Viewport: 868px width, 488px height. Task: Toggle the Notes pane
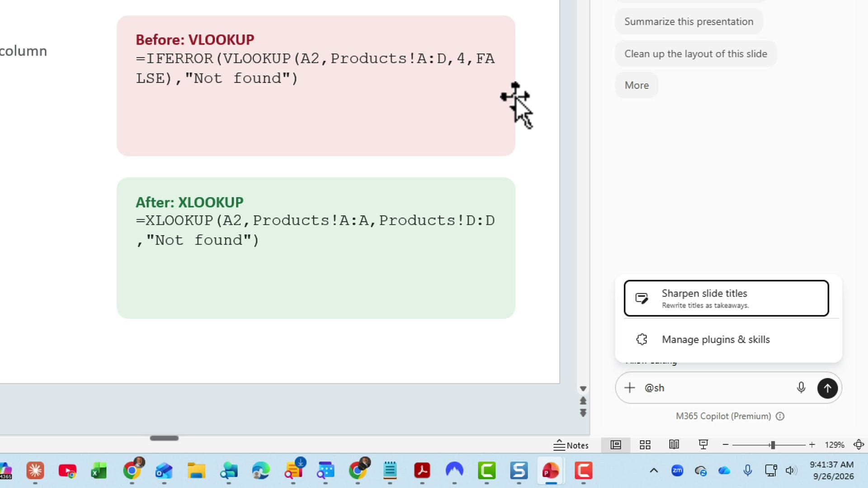pos(571,445)
